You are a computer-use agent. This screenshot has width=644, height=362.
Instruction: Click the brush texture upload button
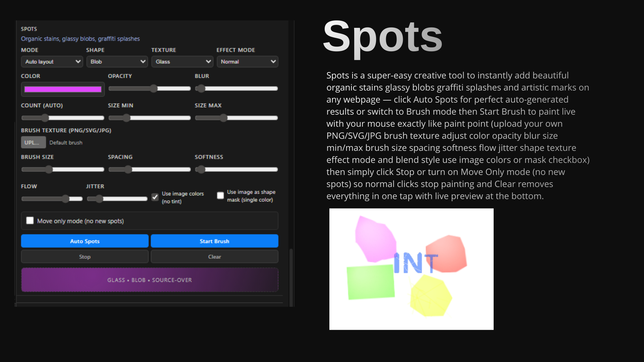pyautogui.click(x=33, y=142)
